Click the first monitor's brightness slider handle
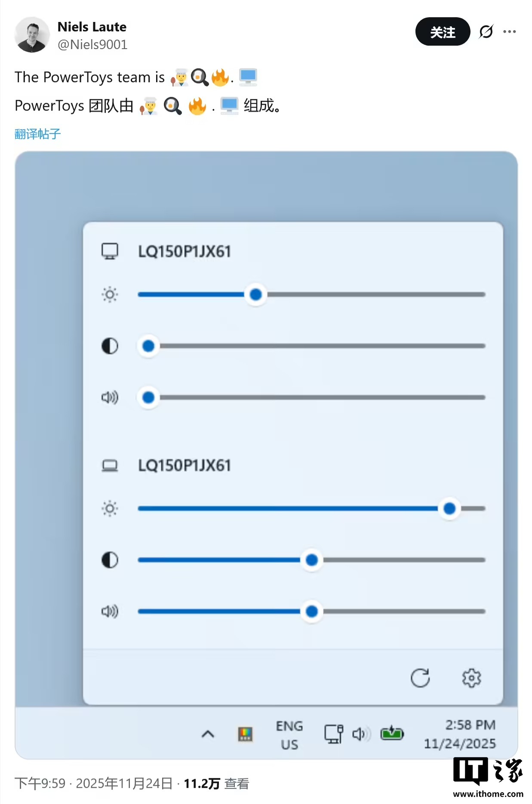This screenshot has width=532, height=804. 256,295
